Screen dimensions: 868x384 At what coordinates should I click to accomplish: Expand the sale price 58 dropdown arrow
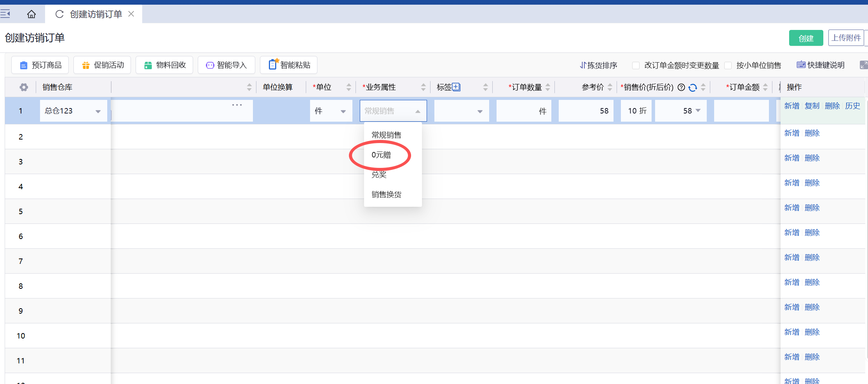[x=698, y=111]
